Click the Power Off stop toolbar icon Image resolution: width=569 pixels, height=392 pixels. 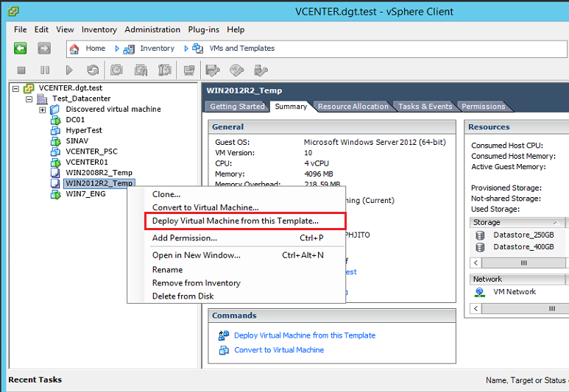[x=21, y=70]
